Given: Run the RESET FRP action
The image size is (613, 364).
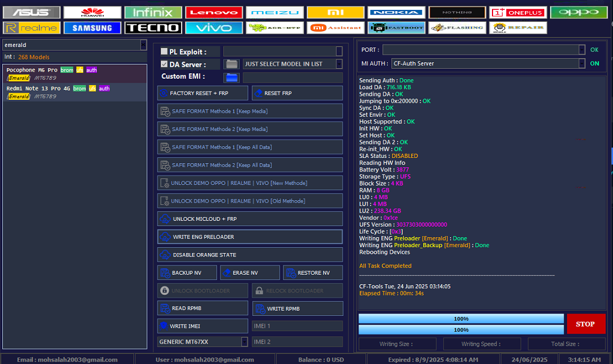Looking at the screenshot, I should click(x=297, y=93).
